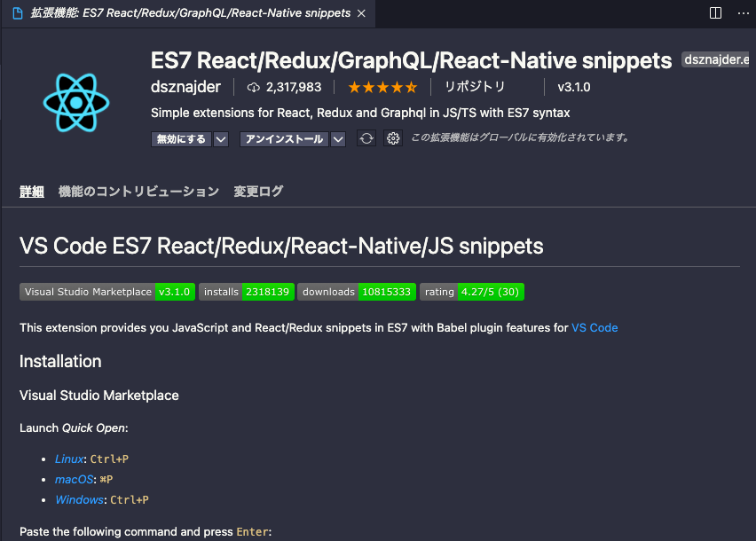Click the five star rating

coord(382,87)
